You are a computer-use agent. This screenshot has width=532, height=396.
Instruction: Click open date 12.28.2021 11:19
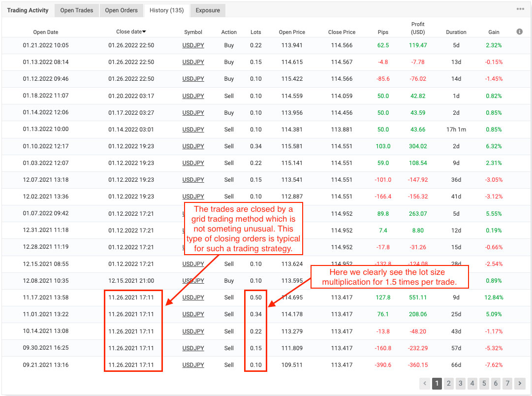[x=45, y=247]
